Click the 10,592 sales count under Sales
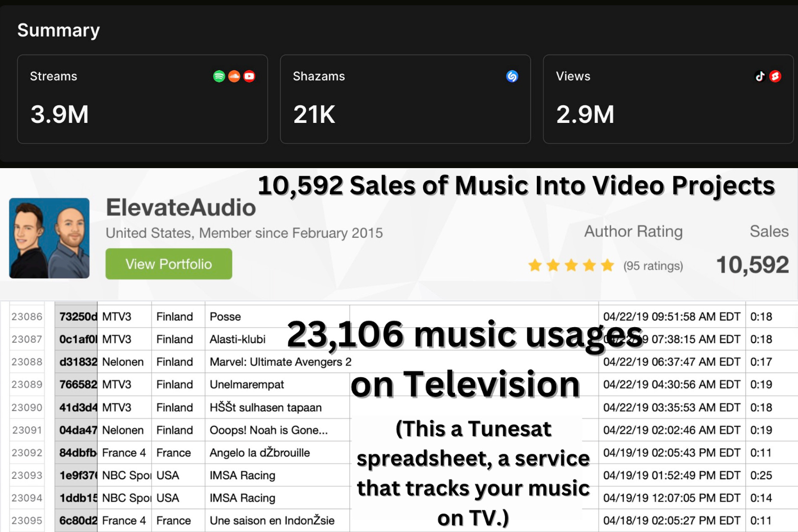 [x=752, y=265]
